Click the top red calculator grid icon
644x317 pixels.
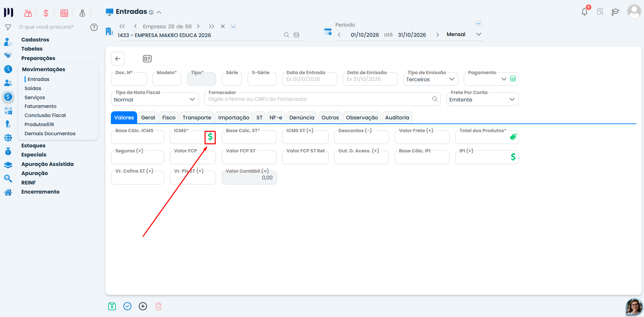[64, 13]
